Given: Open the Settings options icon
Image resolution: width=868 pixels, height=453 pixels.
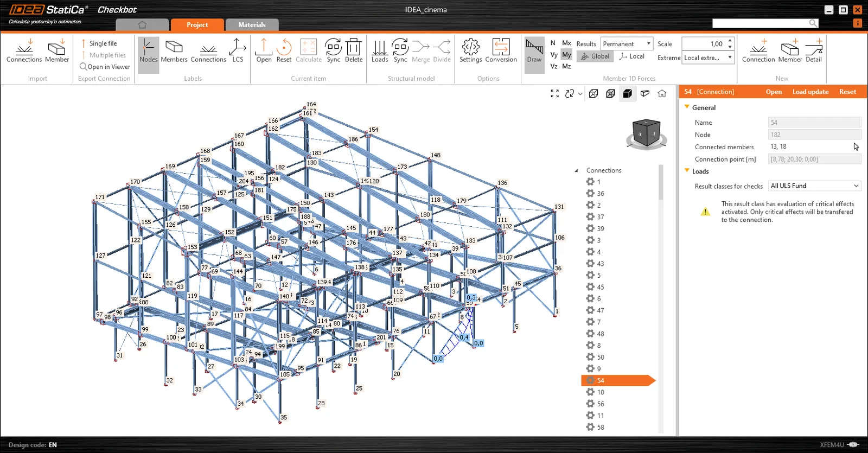Looking at the screenshot, I should [x=470, y=50].
